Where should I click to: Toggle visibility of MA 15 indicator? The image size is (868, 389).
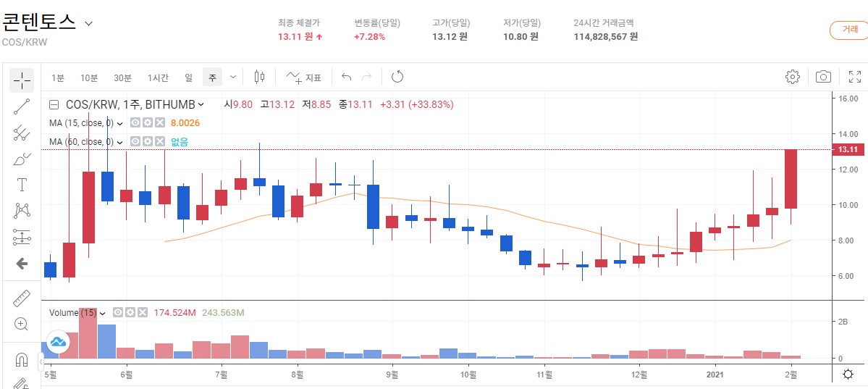click(135, 122)
